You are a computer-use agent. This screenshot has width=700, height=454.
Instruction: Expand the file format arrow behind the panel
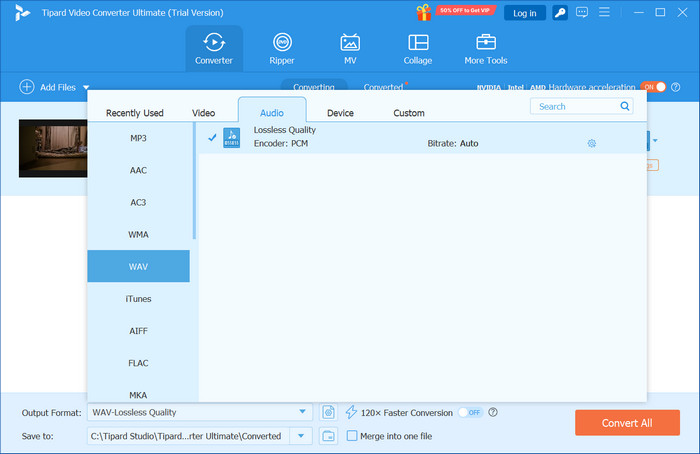pos(655,141)
